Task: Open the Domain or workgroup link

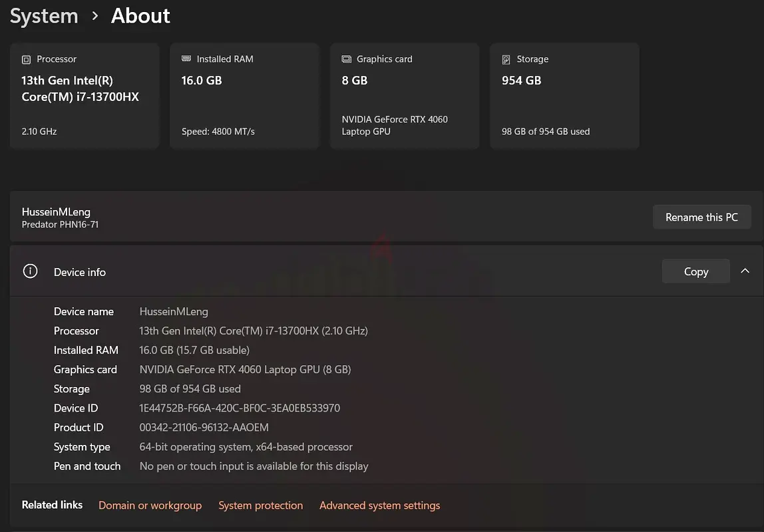Action: click(150, 505)
